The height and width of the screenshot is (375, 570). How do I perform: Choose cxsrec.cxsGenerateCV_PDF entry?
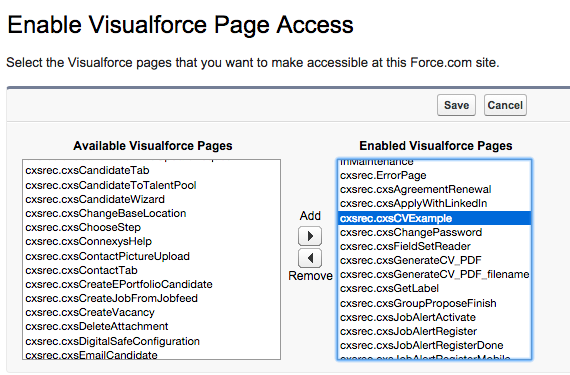click(x=434, y=261)
